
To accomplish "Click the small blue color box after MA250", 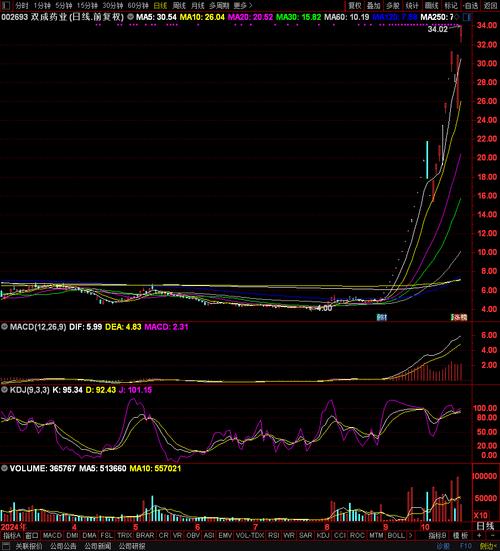I will coord(467,17).
